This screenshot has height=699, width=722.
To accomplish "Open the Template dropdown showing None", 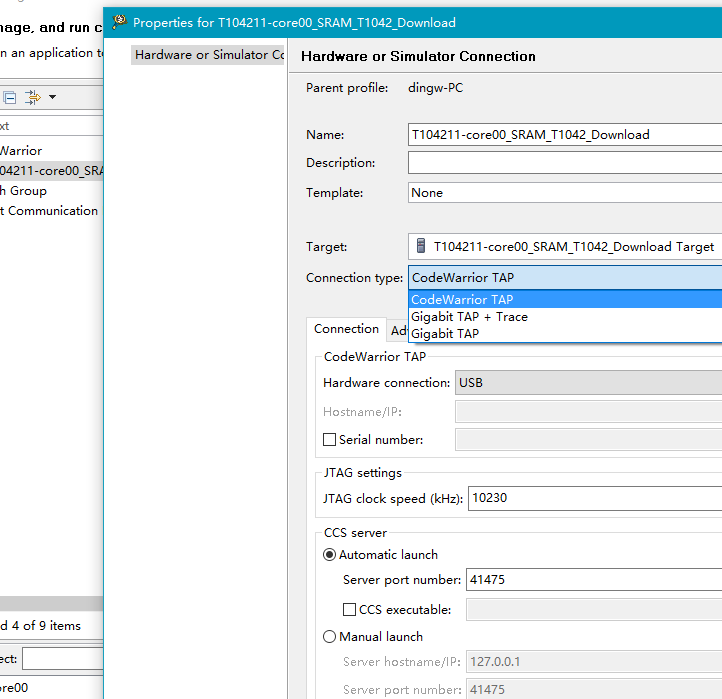I will (x=564, y=193).
